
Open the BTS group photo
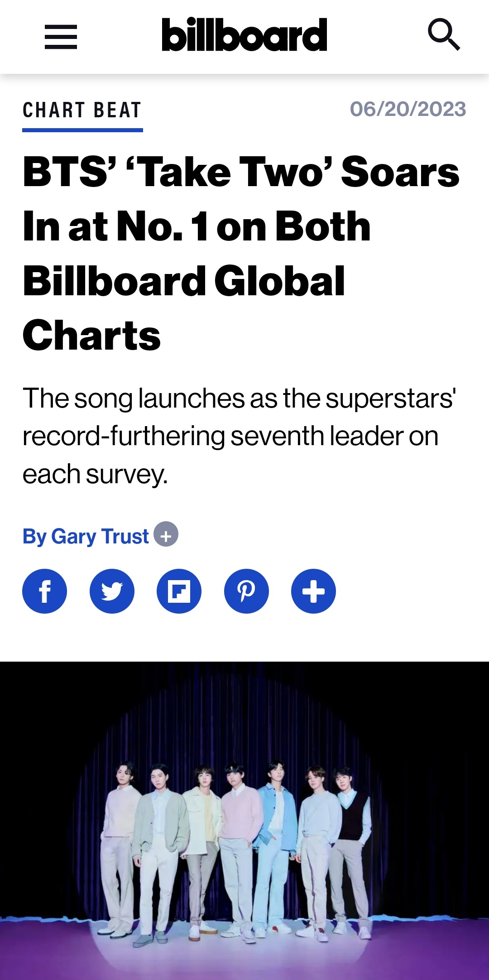click(x=244, y=821)
